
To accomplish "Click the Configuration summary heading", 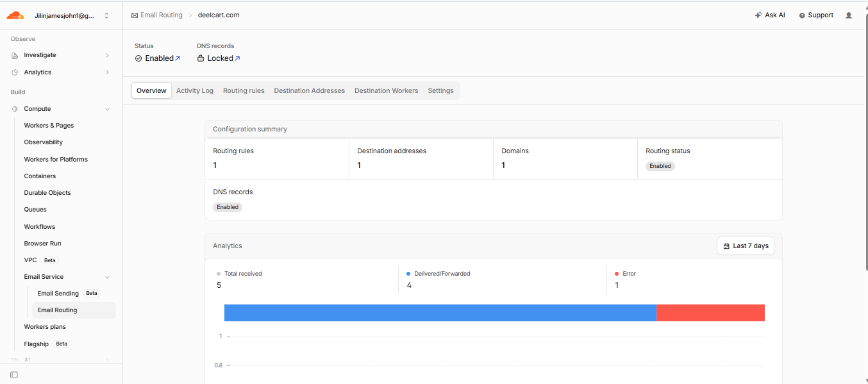I will pos(250,129).
